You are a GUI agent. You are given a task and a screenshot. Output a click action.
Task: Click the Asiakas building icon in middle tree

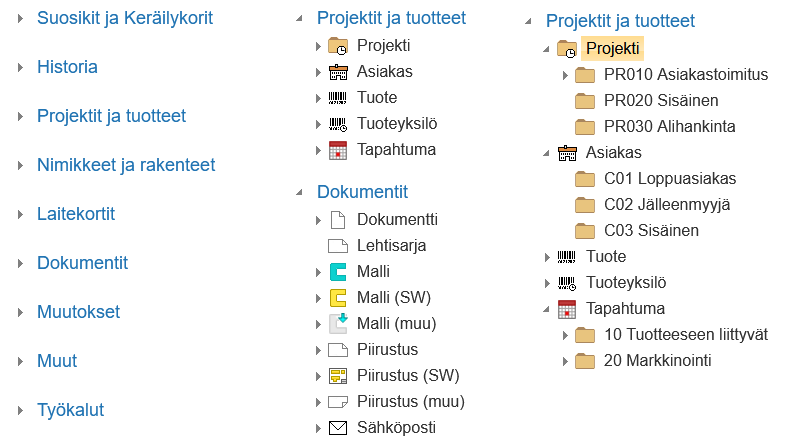click(x=337, y=72)
